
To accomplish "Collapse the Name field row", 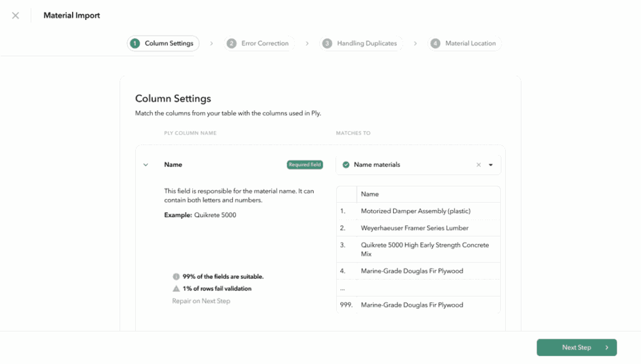I will (x=146, y=165).
